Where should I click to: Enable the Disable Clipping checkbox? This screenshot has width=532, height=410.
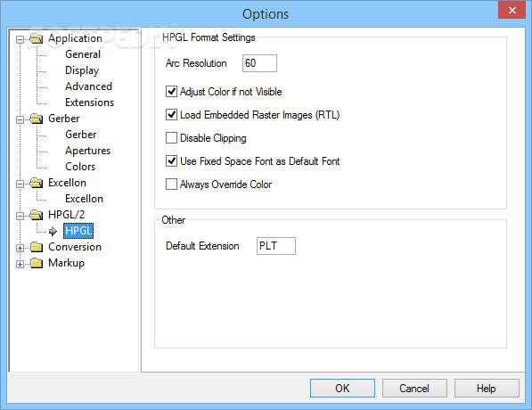(x=171, y=138)
